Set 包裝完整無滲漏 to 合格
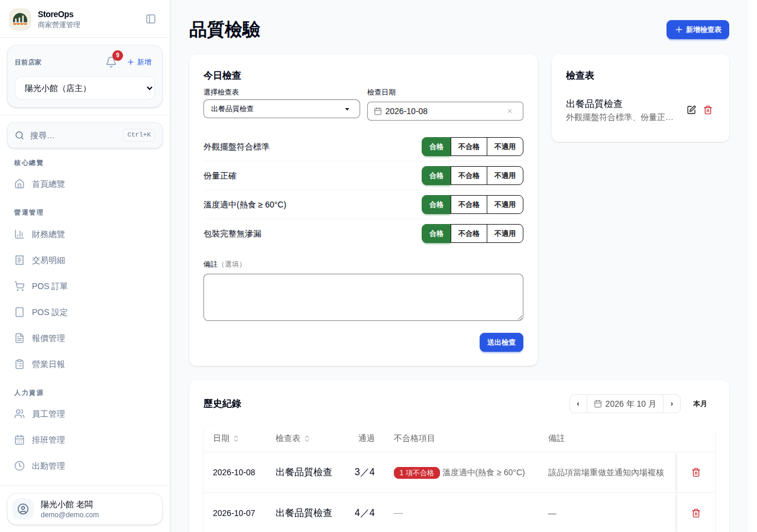The width and height of the screenshot is (757, 532). pyautogui.click(x=436, y=233)
